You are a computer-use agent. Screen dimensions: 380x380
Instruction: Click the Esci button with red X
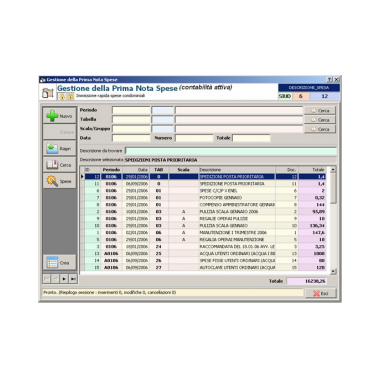321,293
